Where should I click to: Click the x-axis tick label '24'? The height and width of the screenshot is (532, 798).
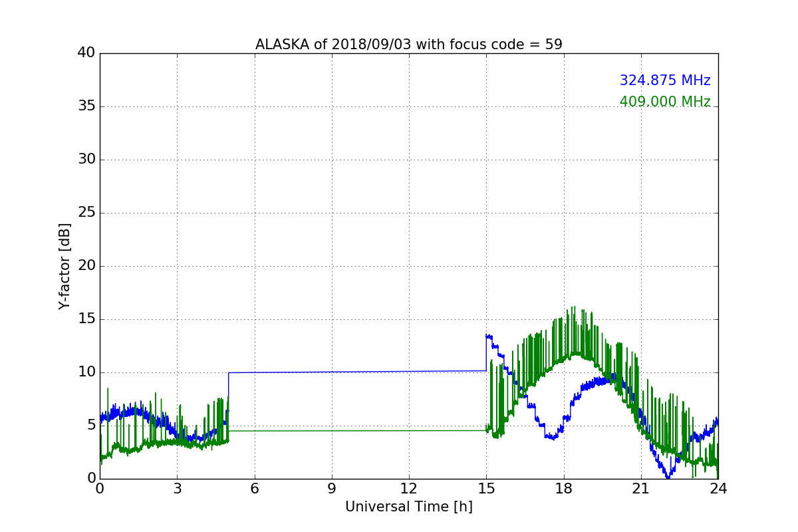coord(718,488)
